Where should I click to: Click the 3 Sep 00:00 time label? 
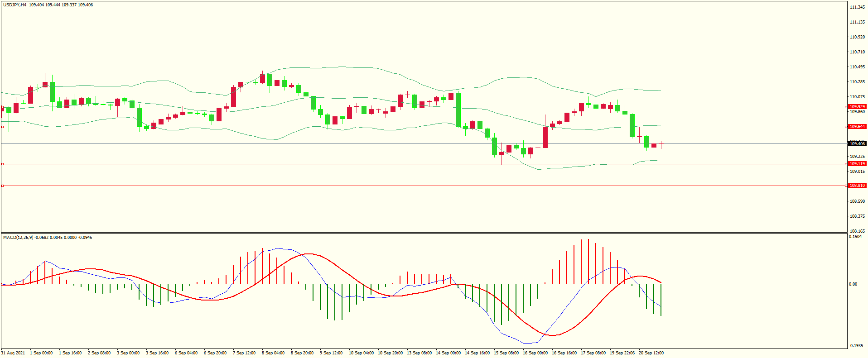[128, 353]
